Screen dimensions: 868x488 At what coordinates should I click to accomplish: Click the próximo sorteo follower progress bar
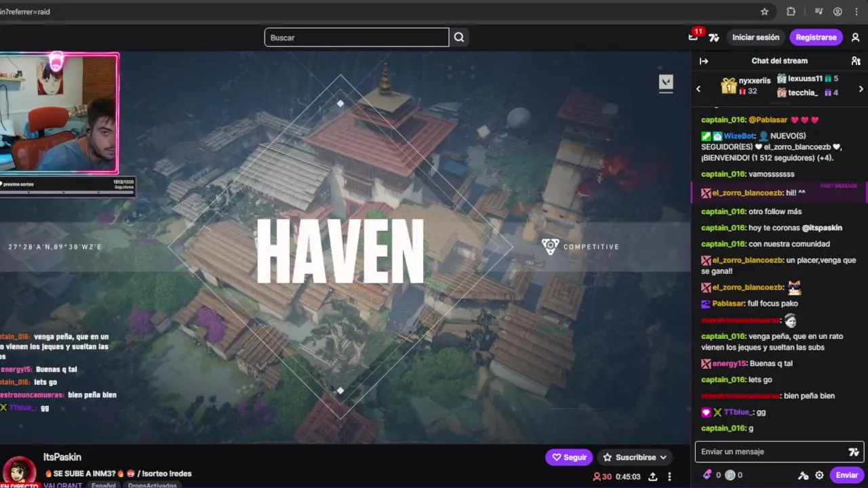67,186
